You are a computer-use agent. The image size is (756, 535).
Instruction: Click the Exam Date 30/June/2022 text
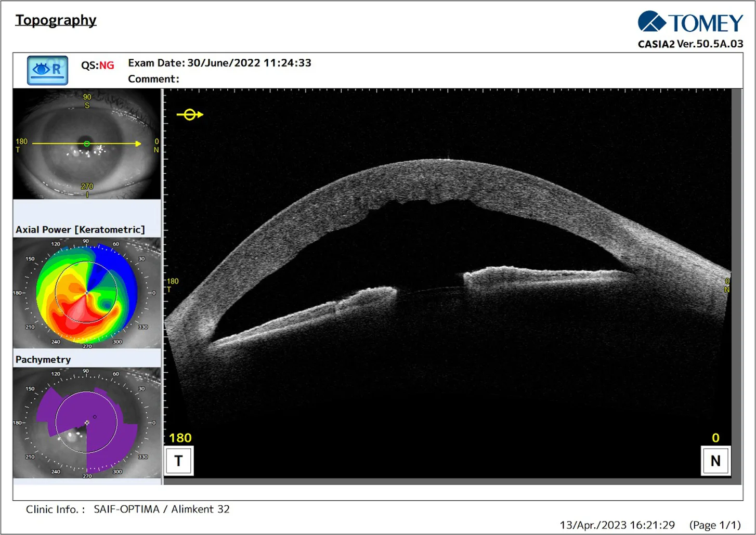click(219, 63)
